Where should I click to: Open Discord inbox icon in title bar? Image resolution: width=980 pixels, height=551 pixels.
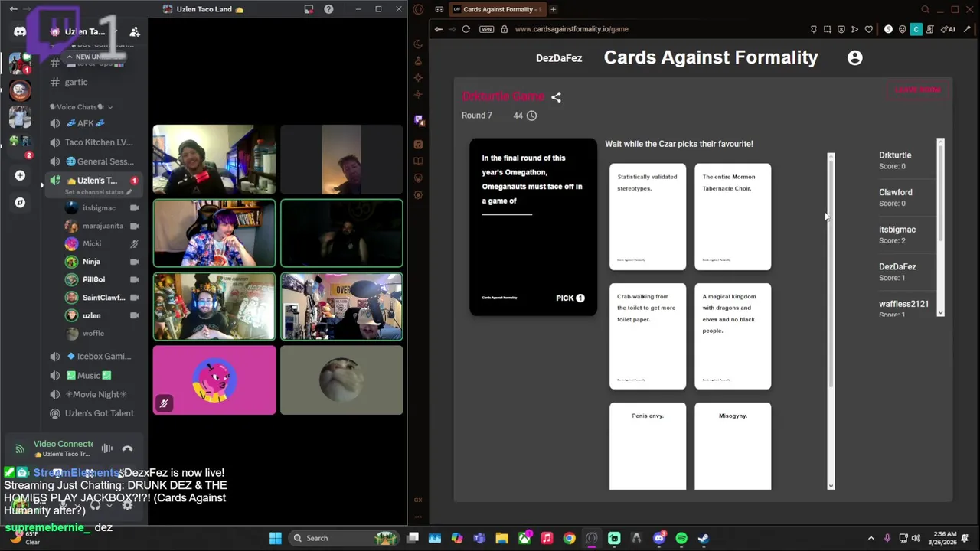[x=309, y=9]
